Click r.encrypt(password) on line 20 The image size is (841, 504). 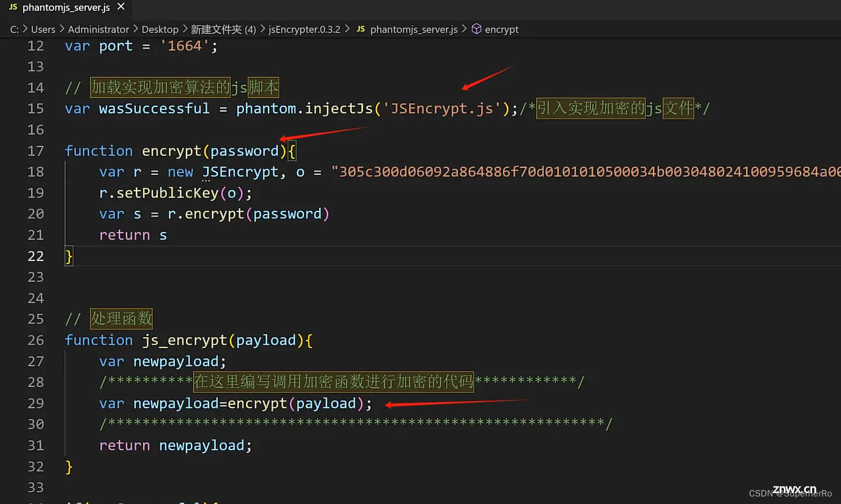tap(248, 214)
